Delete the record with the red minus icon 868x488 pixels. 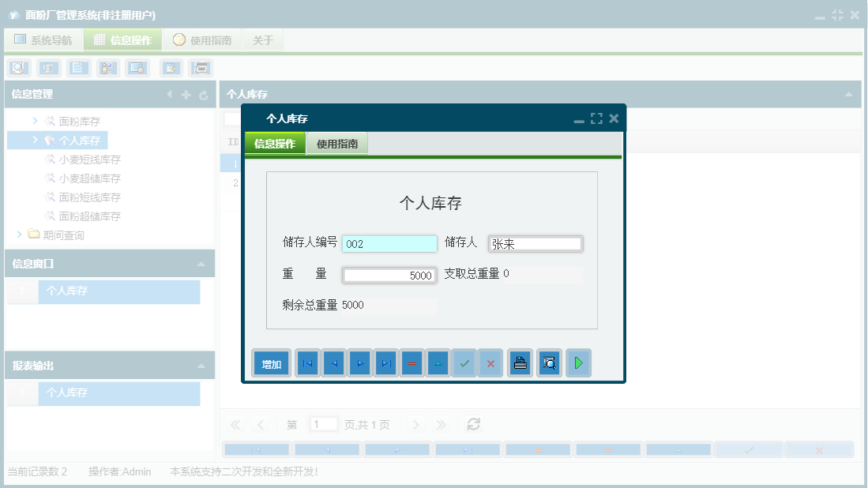point(411,362)
